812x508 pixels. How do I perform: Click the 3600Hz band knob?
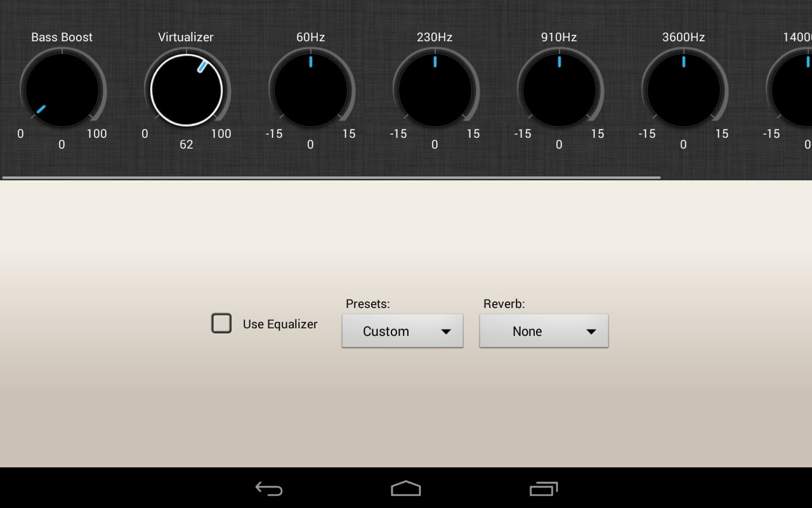(x=684, y=90)
